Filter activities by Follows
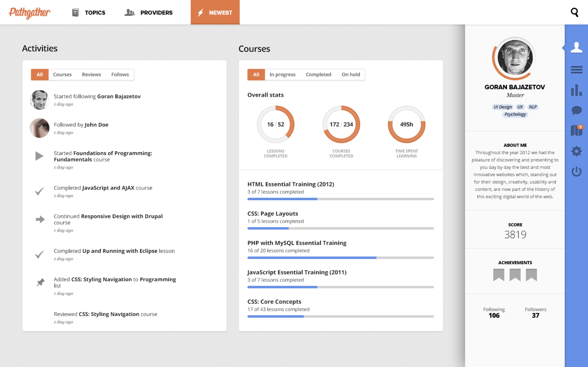Screen dimensions: 588x367 point(120,75)
